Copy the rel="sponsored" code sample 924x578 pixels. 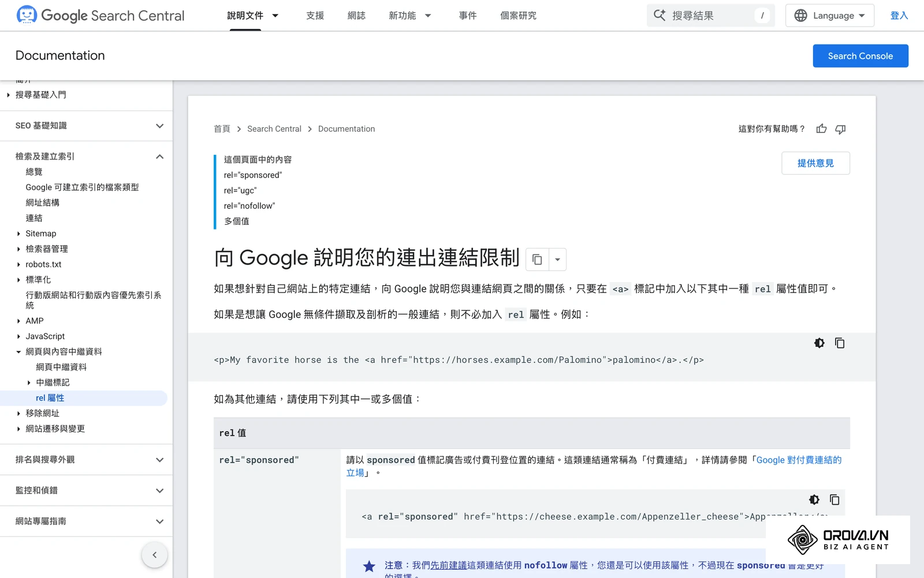[834, 499]
